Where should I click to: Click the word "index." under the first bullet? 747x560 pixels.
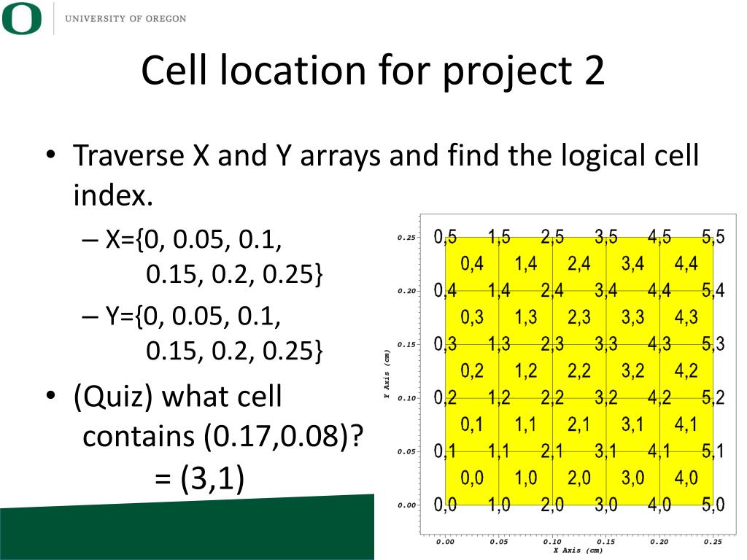click(x=113, y=195)
